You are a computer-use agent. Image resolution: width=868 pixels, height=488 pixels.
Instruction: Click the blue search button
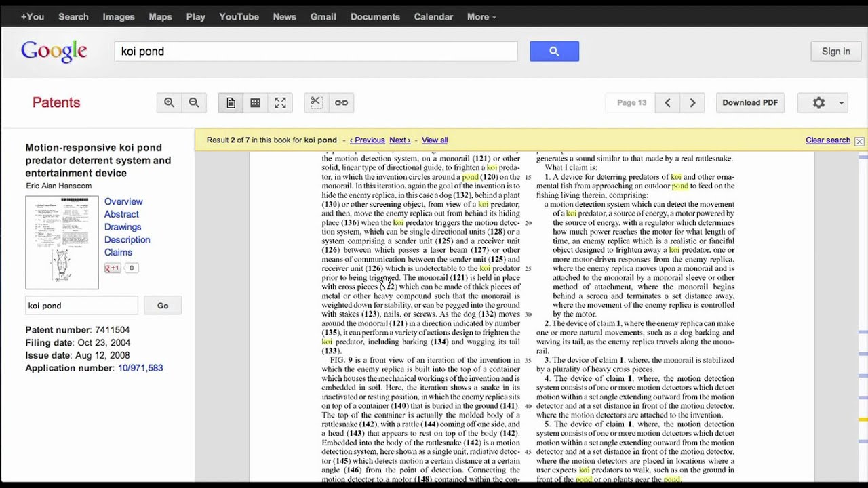[554, 51]
